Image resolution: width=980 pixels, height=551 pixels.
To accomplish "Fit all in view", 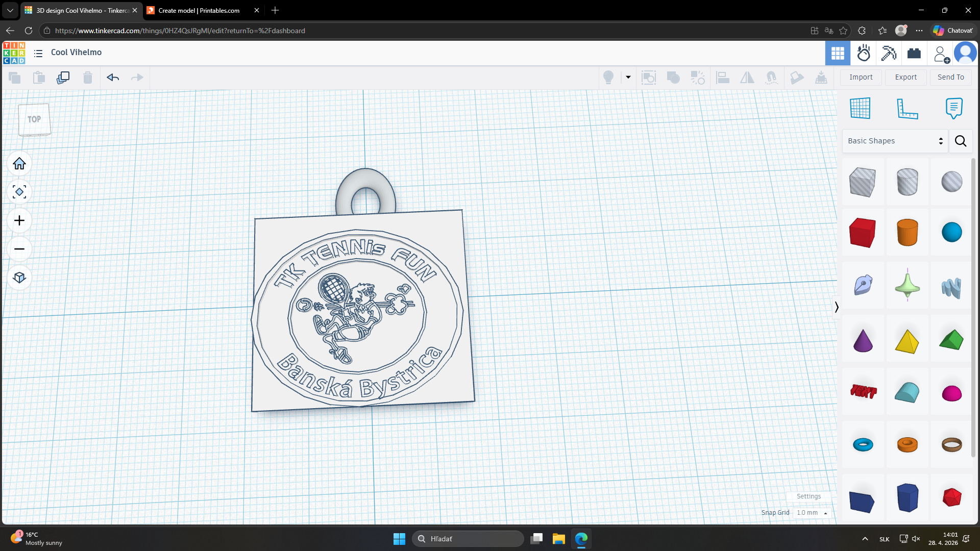I will pyautogui.click(x=19, y=192).
